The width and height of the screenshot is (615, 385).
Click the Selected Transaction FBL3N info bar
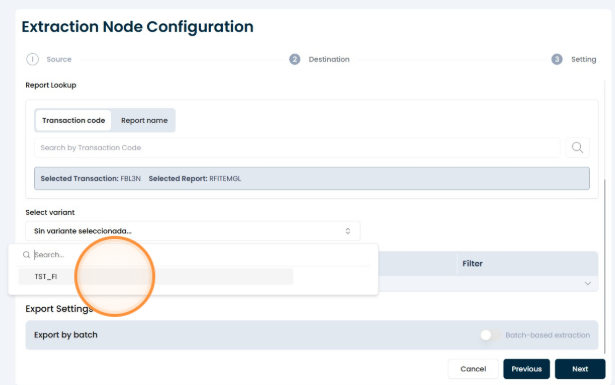312,179
